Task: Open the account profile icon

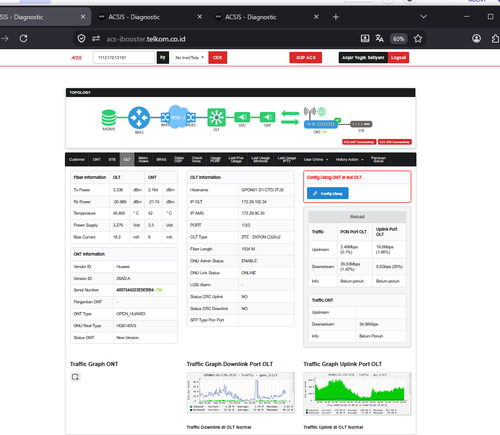Action: pos(477,38)
